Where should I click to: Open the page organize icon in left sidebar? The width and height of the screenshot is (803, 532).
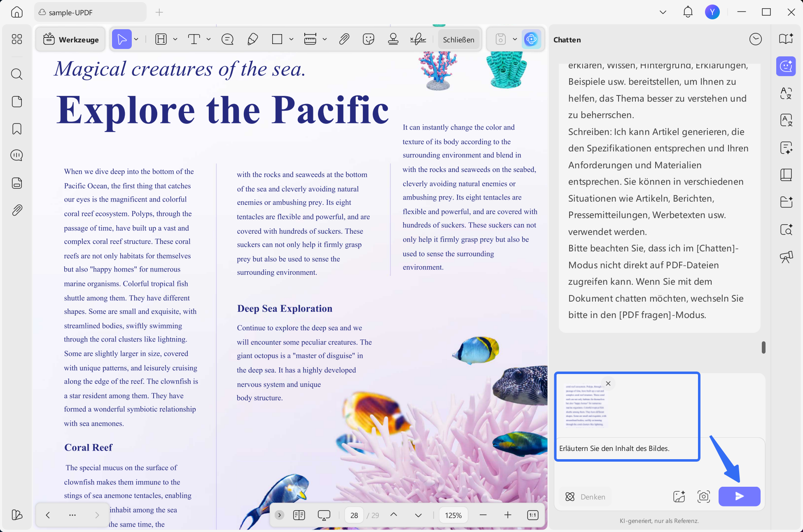pyautogui.click(x=17, y=102)
